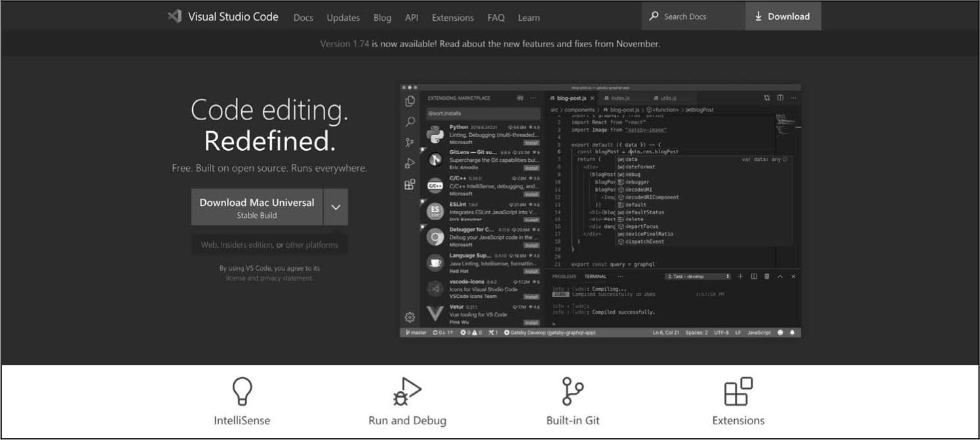Click the Built-in Git branch icon
980x440 pixels.
572,391
